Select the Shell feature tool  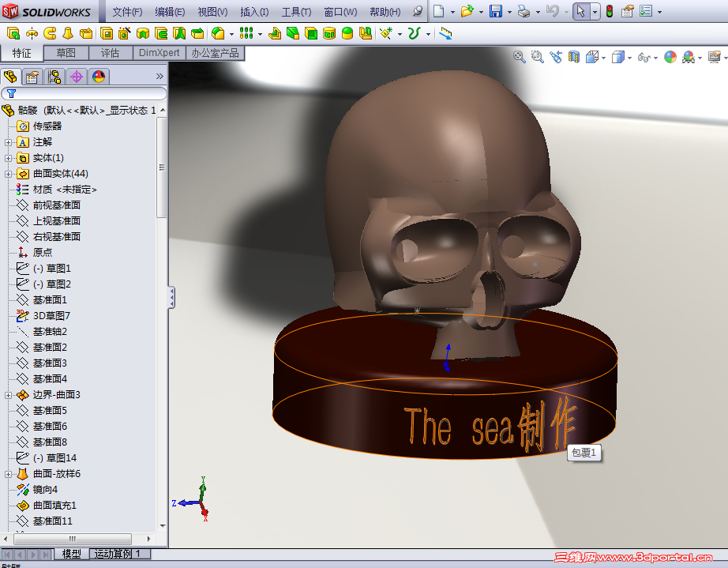point(311,33)
